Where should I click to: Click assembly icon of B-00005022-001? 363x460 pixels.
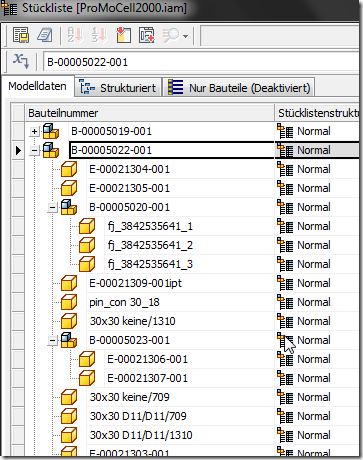pos(51,150)
